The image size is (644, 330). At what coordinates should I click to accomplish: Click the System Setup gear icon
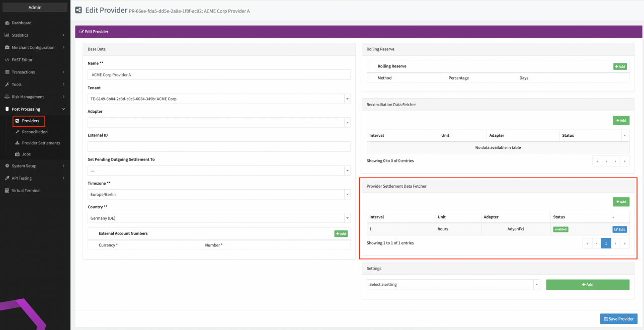7,166
